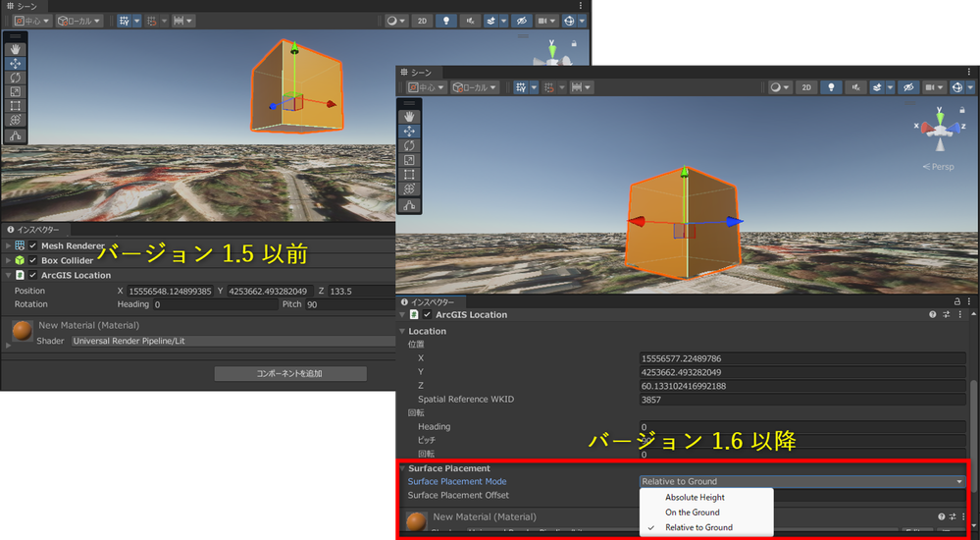
Task: Select the Hand tool in version 1.6 window
Action: coord(409,117)
